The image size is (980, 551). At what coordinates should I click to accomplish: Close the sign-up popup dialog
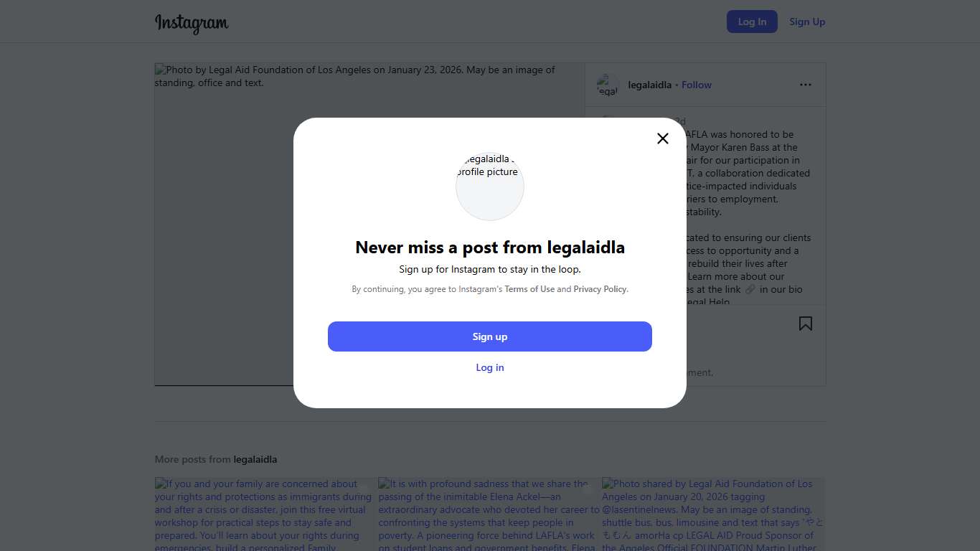pos(663,138)
